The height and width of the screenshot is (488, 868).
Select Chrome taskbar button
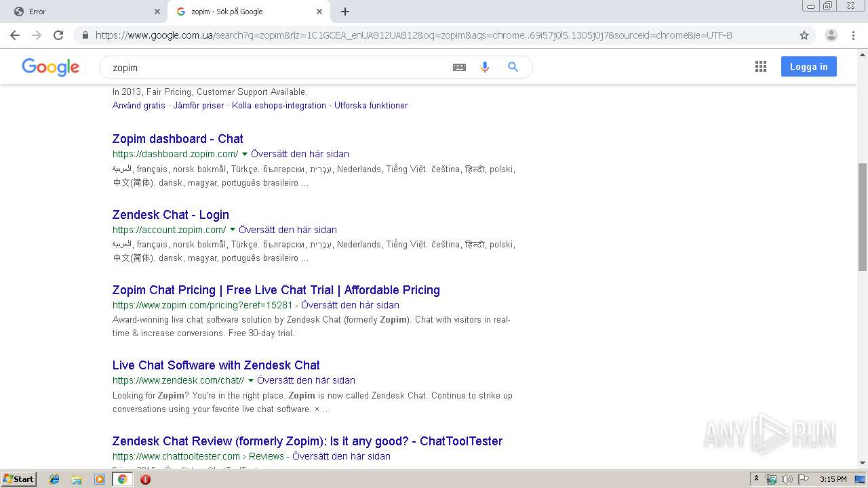(x=123, y=479)
